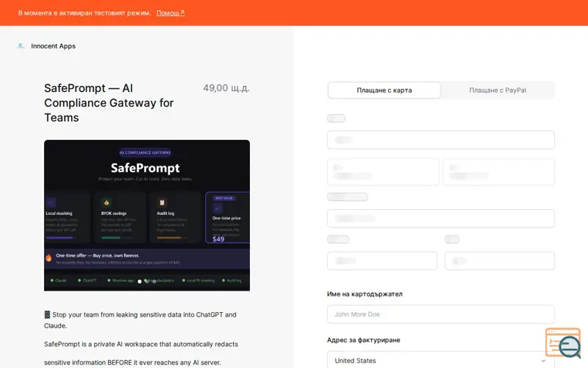
Task: Click the Име на картодържател label
Action: (365, 294)
